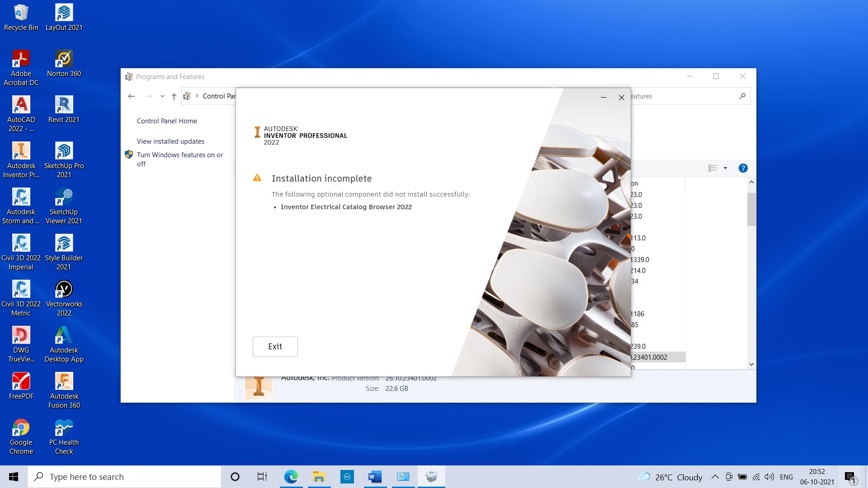Click the blue help icon
Image resolution: width=868 pixels, height=488 pixels.
point(743,168)
